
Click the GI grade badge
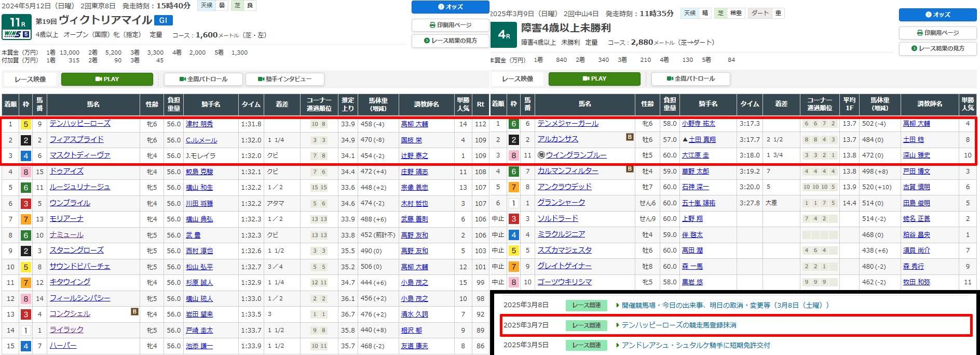coord(164,20)
